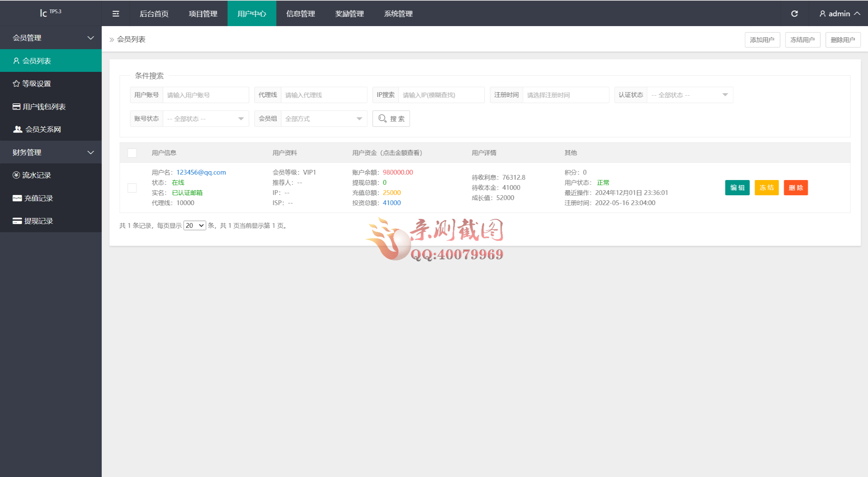Click the refresh icon in top bar

[x=794, y=14]
